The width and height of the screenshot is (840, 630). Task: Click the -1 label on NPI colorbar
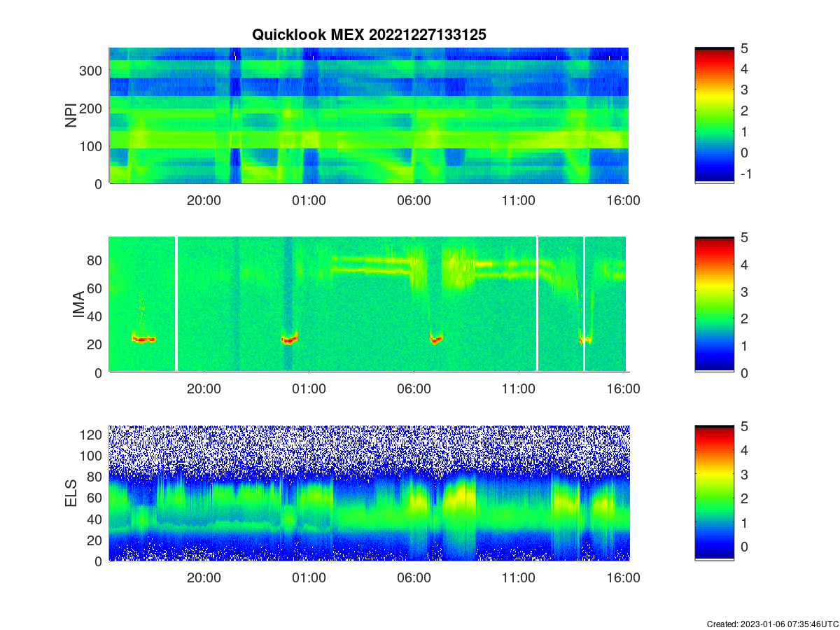click(x=746, y=174)
